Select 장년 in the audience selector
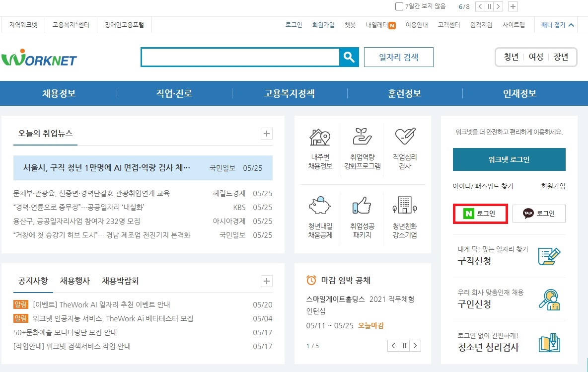Screen dimensions: 588x372 click(x=561, y=57)
